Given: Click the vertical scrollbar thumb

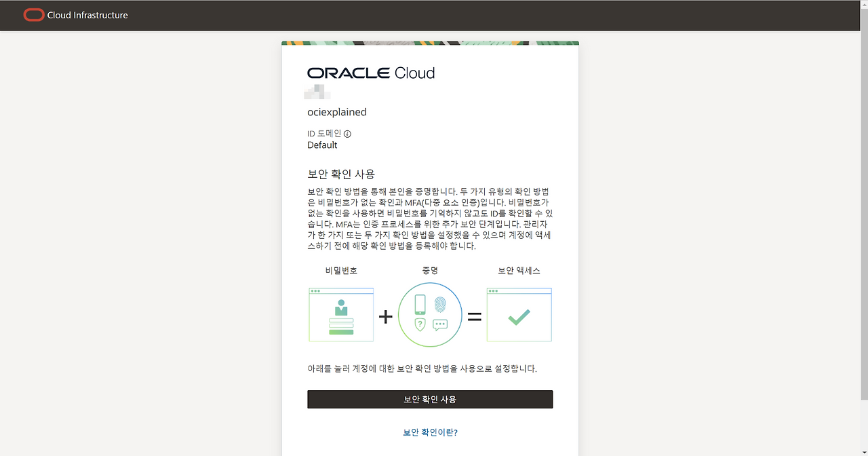Looking at the screenshot, I should tap(863, 204).
